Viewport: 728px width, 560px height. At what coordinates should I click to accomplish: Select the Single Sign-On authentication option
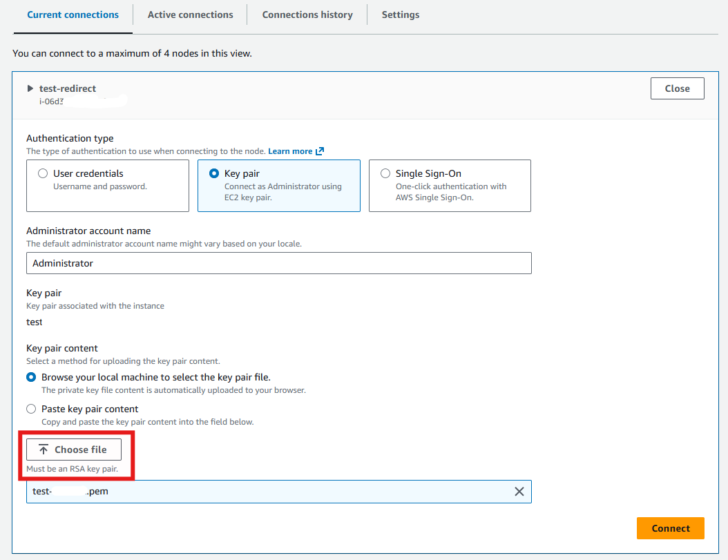click(x=384, y=173)
